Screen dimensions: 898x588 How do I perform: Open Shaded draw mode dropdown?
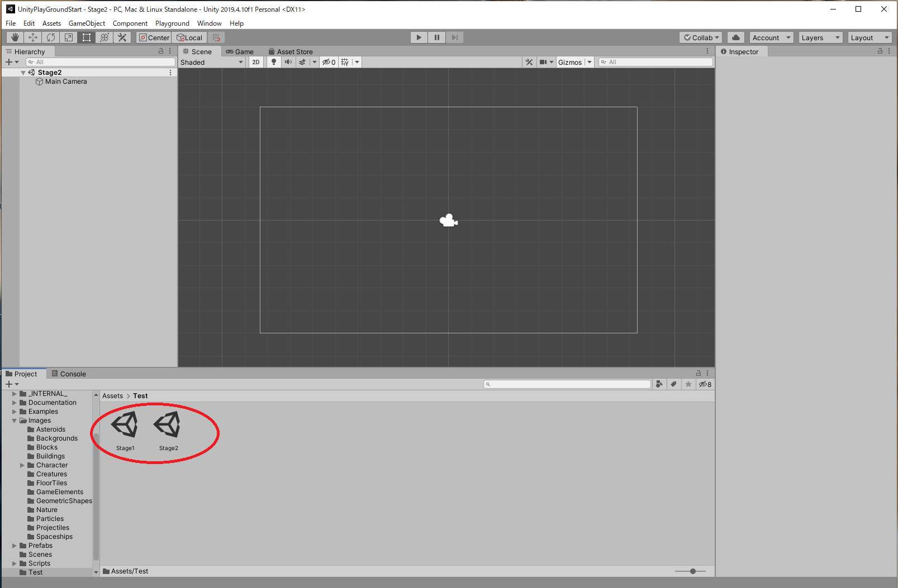click(x=212, y=62)
